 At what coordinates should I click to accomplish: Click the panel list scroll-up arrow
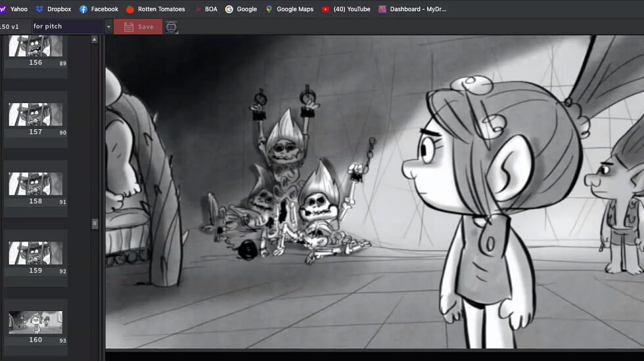[x=95, y=39]
